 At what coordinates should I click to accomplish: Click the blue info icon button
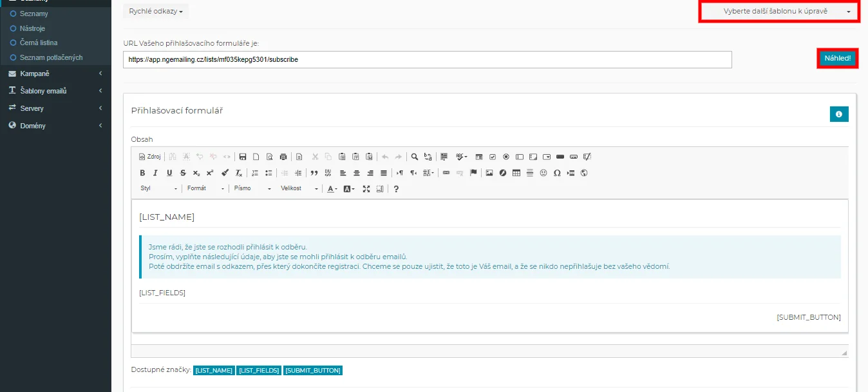838,114
